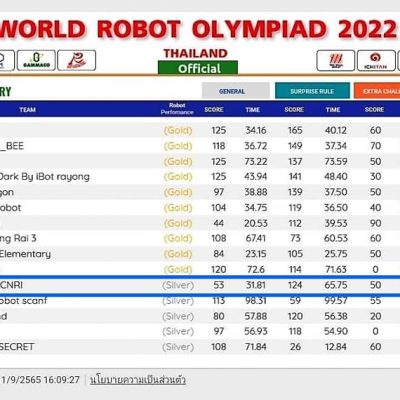Viewport: 400px width, 400px height.
Task: Click the THAILAND heading text
Action: coord(195,53)
